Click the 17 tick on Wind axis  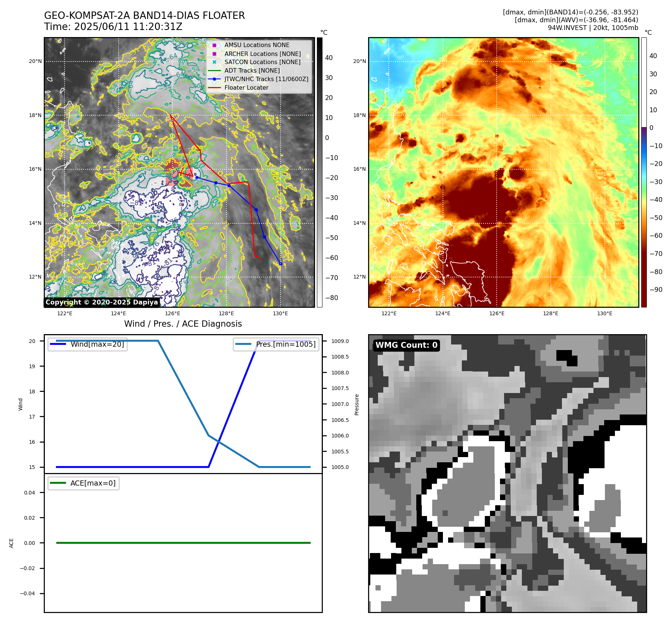tap(32, 417)
